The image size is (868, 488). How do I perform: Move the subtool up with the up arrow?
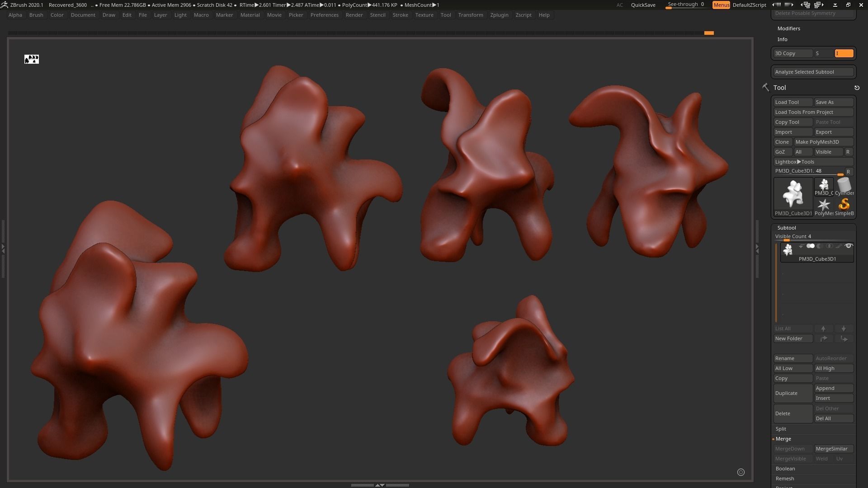point(823,328)
